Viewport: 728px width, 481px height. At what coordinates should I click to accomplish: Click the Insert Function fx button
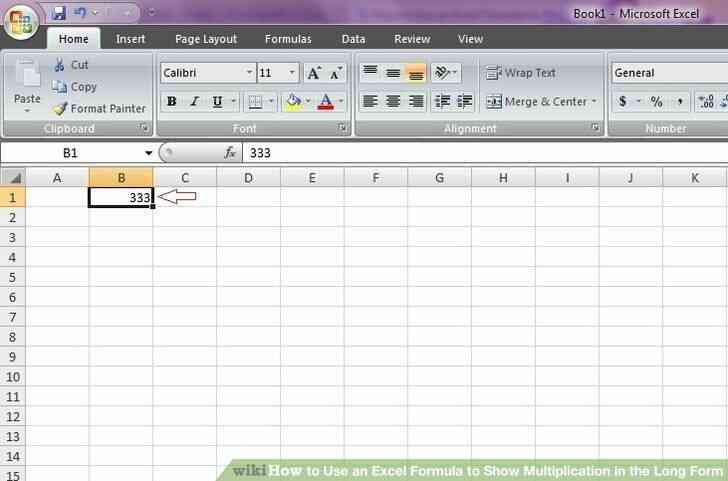[230, 153]
